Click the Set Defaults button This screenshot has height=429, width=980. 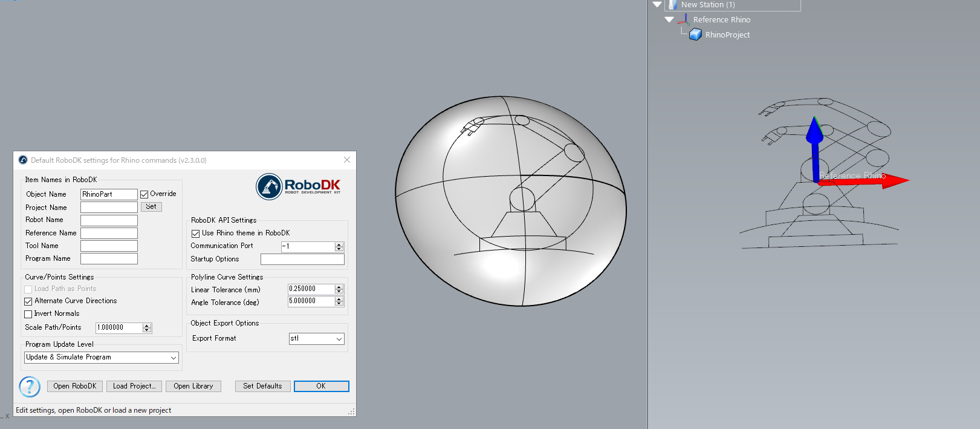pos(262,386)
